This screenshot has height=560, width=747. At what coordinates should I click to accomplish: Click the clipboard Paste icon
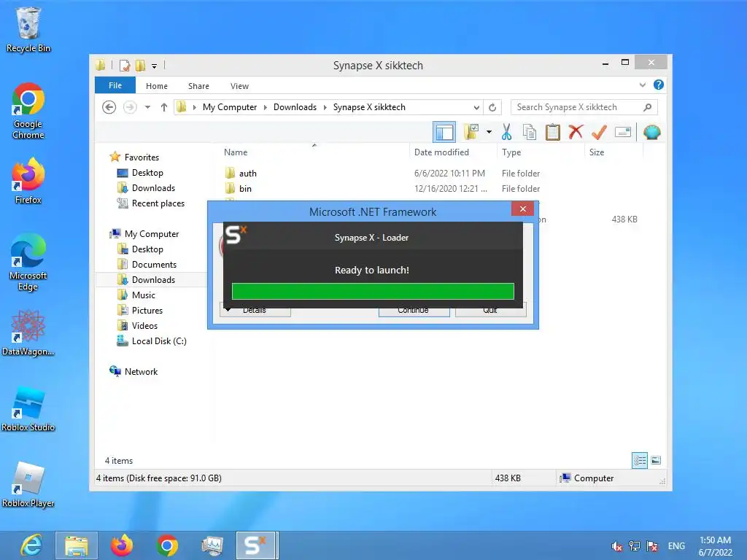coord(553,132)
